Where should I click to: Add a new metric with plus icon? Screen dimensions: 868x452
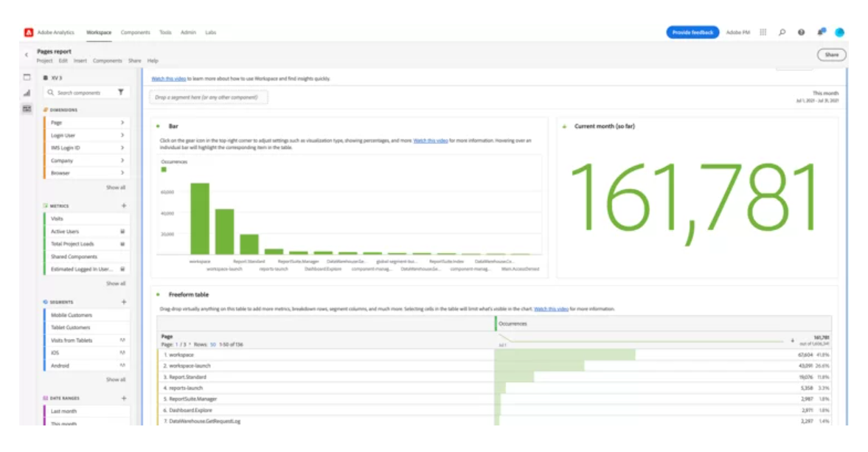tap(123, 206)
